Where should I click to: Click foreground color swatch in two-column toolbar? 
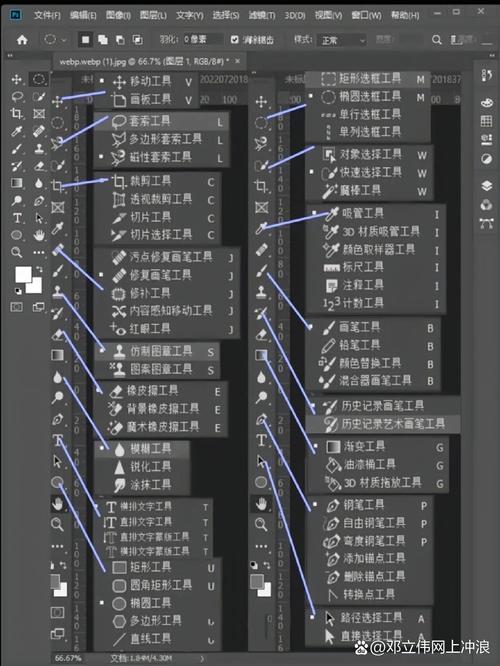click(23, 274)
